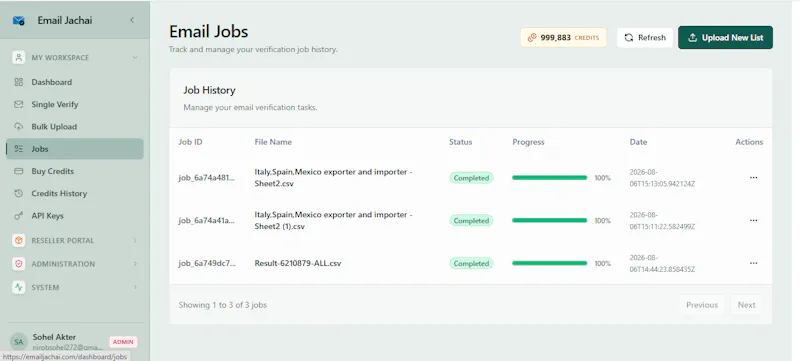Open Bulk Upload page
Image resolution: width=800 pixels, height=361 pixels.
74,126
